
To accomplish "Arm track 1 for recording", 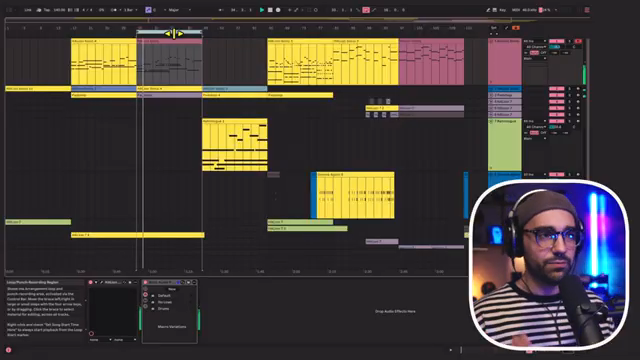I will [x=578, y=41].
